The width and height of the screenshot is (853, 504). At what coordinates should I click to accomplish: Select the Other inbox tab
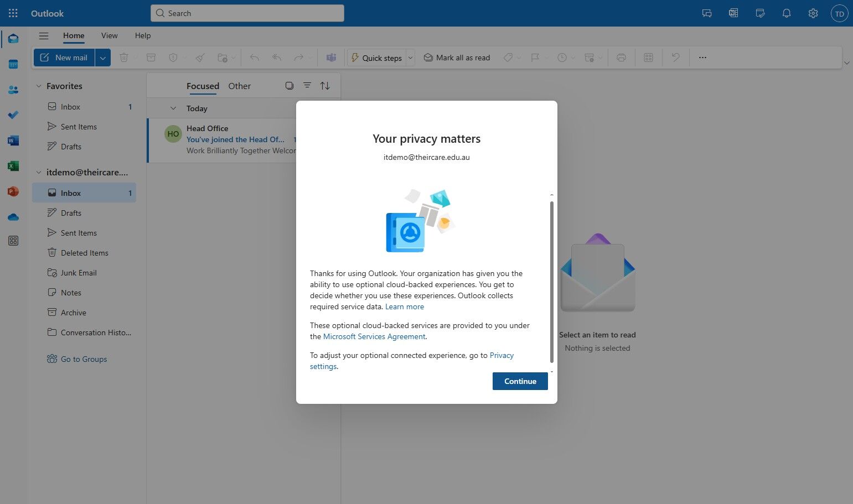tap(239, 86)
